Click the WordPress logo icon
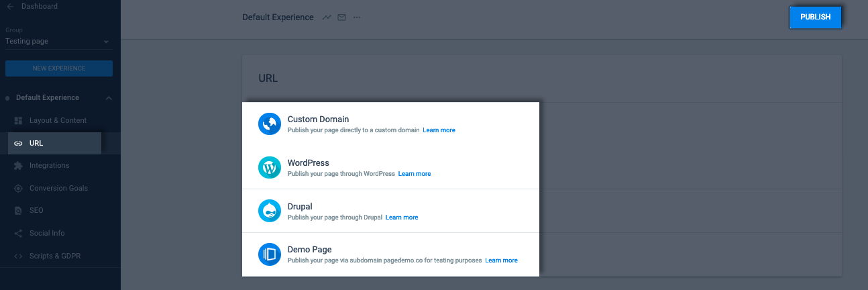Viewport: 868px width, 290px height. click(x=270, y=168)
